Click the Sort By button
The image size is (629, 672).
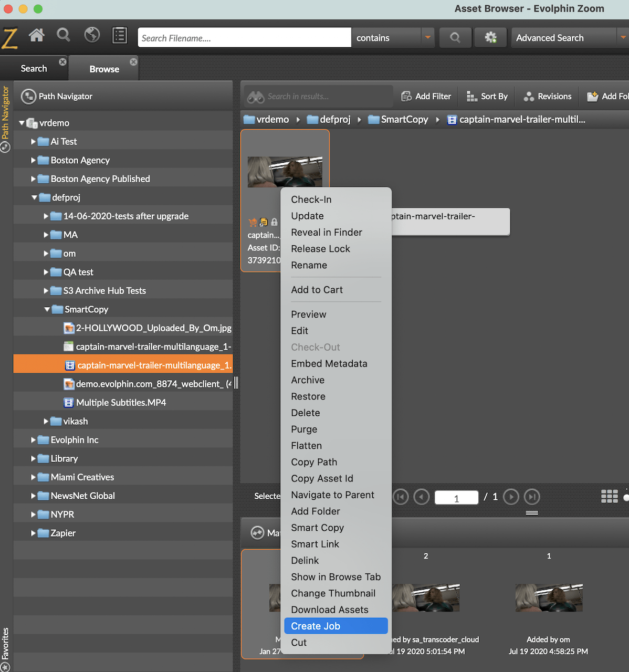point(487,97)
